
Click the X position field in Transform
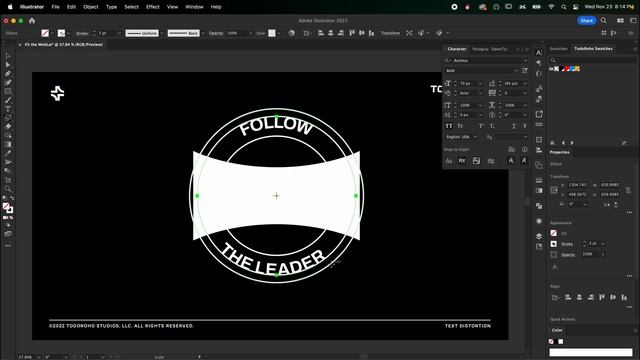tap(577, 185)
